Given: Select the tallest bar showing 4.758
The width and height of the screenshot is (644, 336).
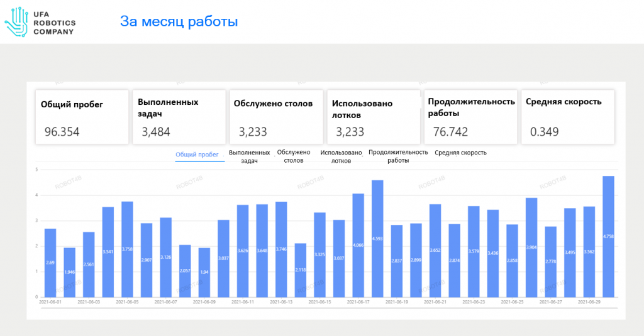Looking at the screenshot, I should point(609,237).
